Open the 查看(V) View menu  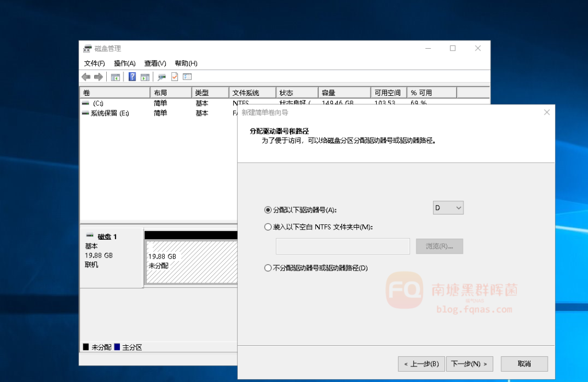pyautogui.click(x=155, y=63)
